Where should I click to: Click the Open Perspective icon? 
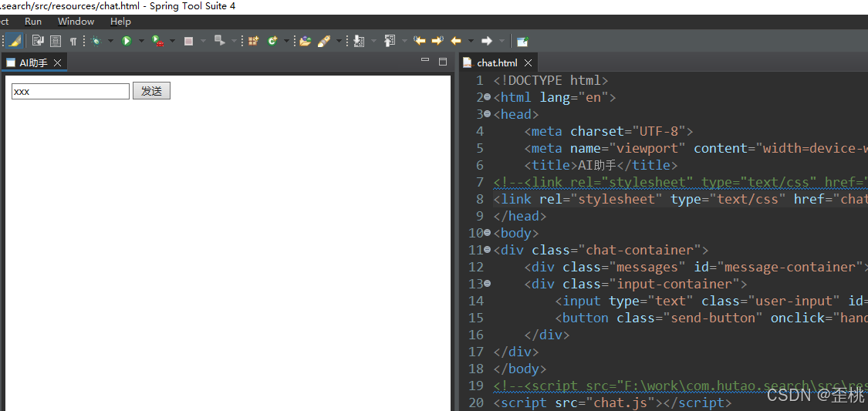pyautogui.click(x=522, y=41)
